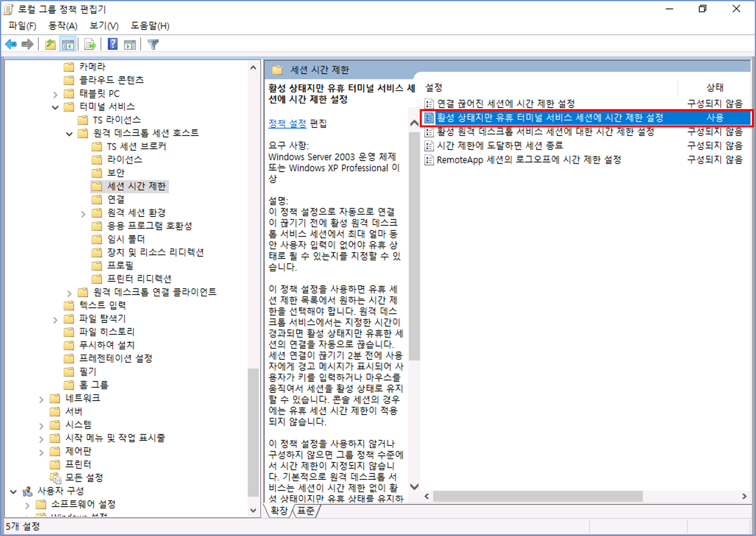The height and width of the screenshot is (536, 756).
Task: Click the blue Back arrow toolbar icon
Action: coord(11,44)
